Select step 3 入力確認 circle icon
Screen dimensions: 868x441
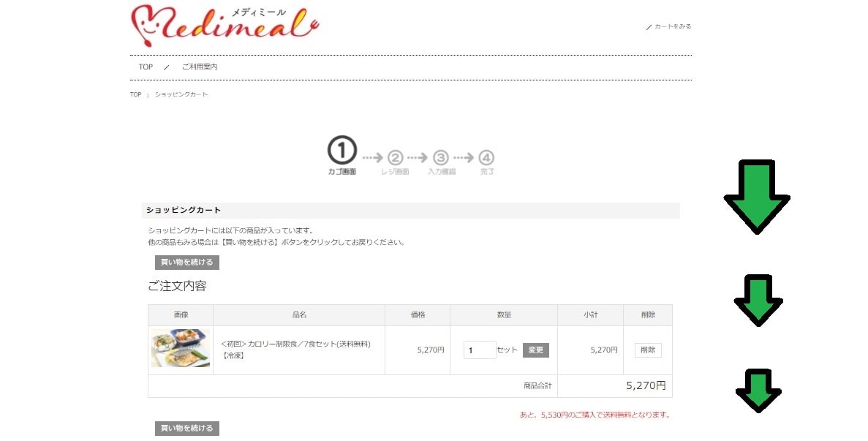pyautogui.click(x=441, y=158)
